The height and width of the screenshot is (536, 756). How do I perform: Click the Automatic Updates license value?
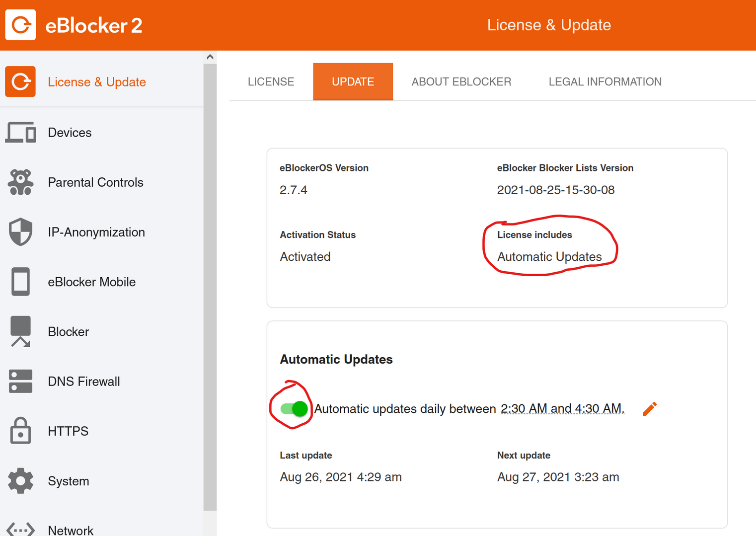coord(549,256)
